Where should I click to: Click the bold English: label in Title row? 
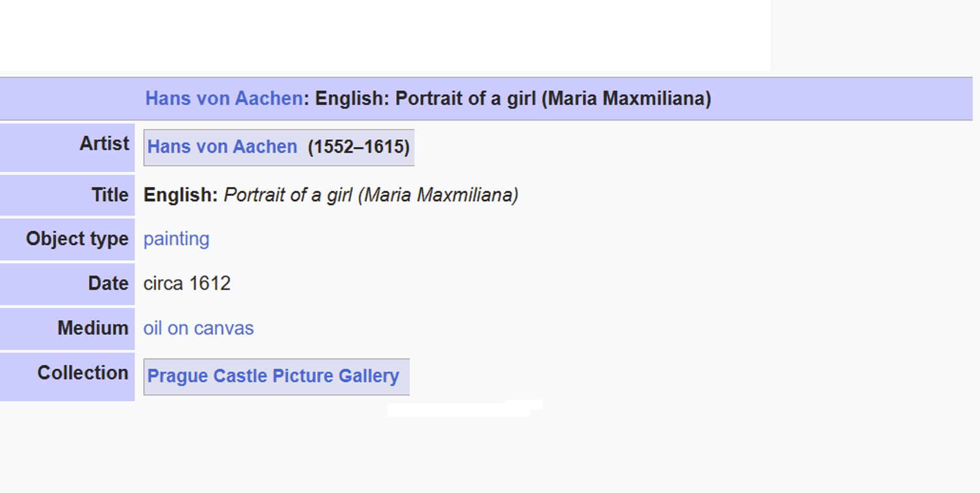[x=180, y=195]
